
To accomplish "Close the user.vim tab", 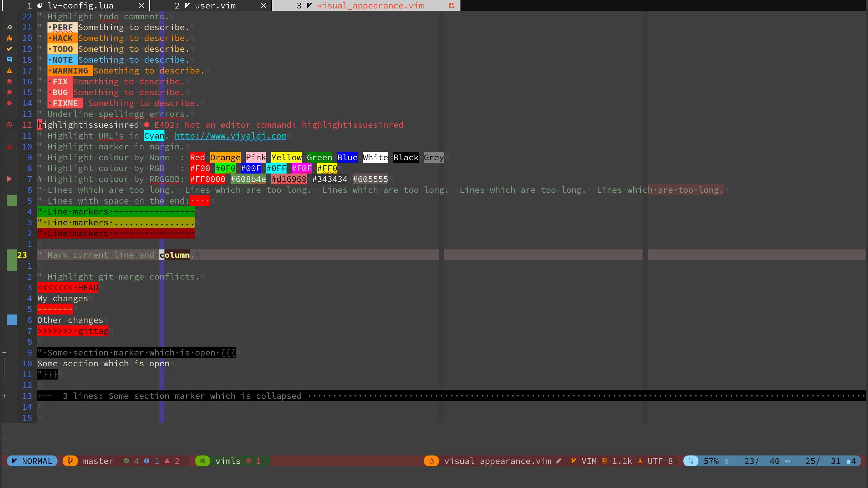I will tap(263, 5).
